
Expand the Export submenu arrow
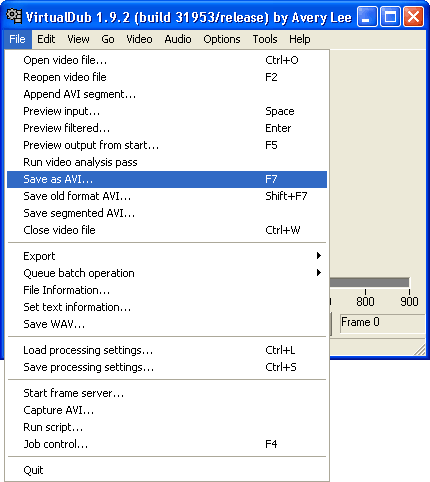pos(319,256)
